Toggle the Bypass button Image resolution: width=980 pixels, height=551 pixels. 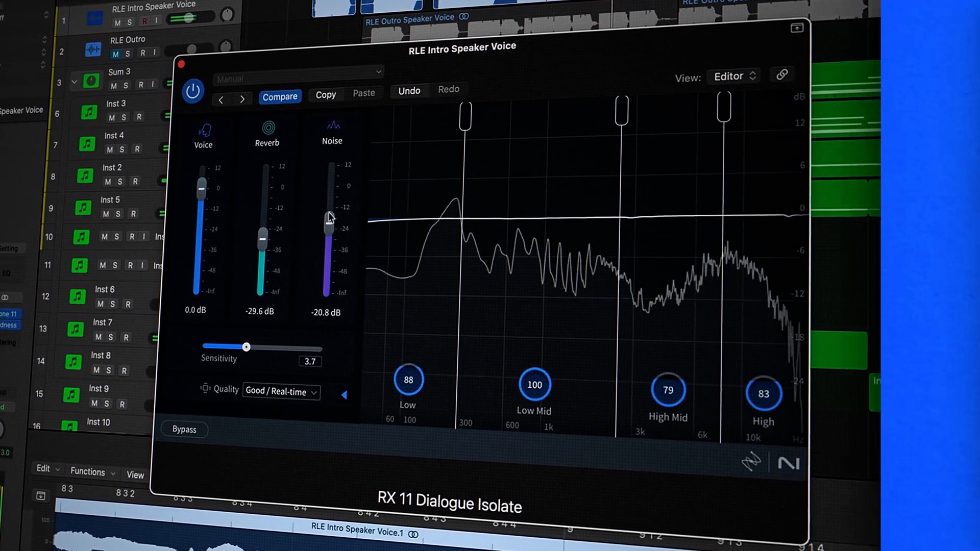pos(184,429)
